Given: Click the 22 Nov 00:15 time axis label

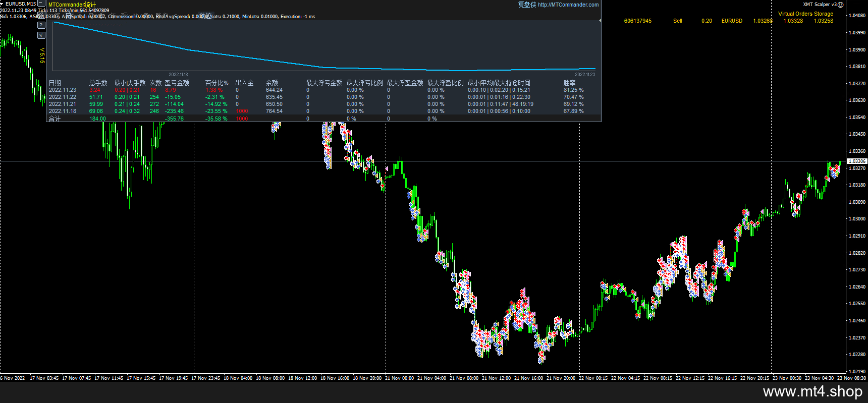Looking at the screenshot, I should (x=593, y=378).
